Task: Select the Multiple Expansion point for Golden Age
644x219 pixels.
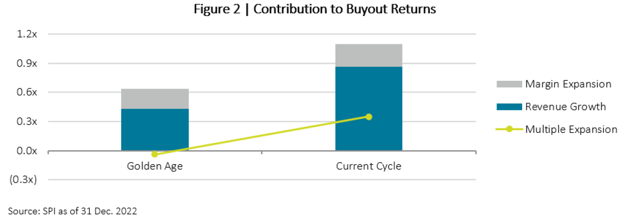Action: click(x=155, y=154)
